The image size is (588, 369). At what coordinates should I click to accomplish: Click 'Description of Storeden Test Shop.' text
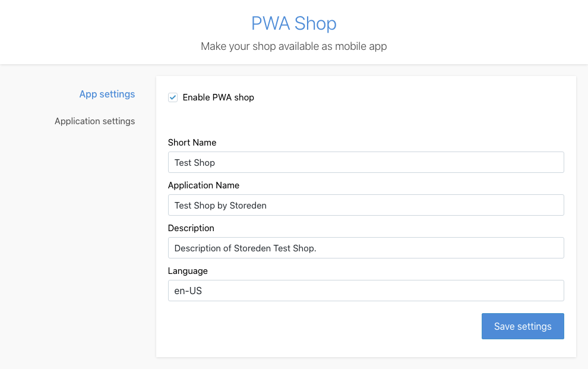tap(245, 248)
